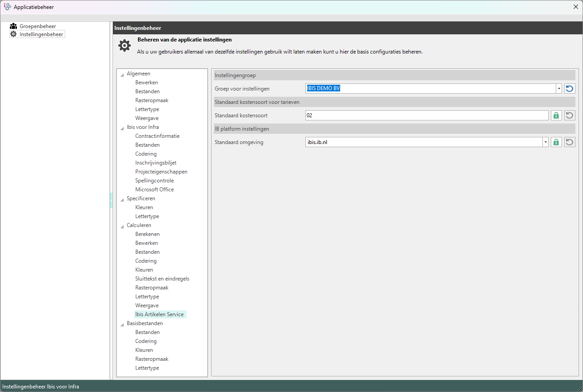Image resolution: width=583 pixels, height=392 pixels.
Task: Collapse the Calculeren tree section
Action: [x=122, y=226]
